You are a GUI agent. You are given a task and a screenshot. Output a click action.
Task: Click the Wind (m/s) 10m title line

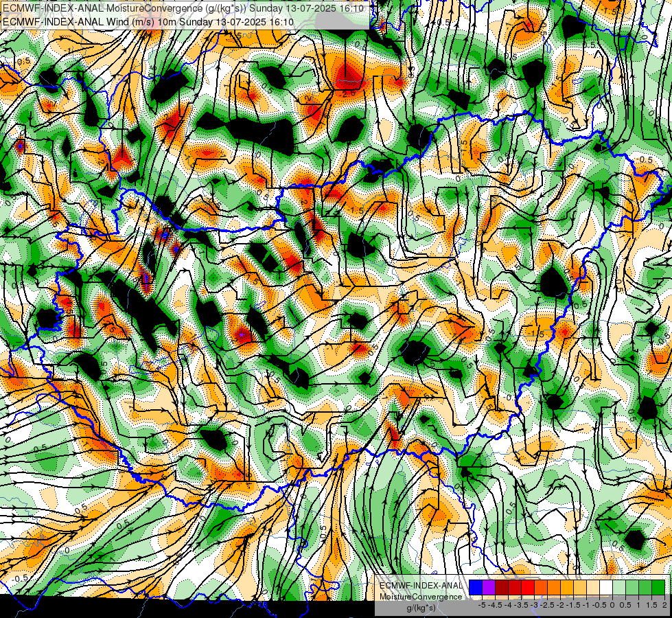(148, 22)
